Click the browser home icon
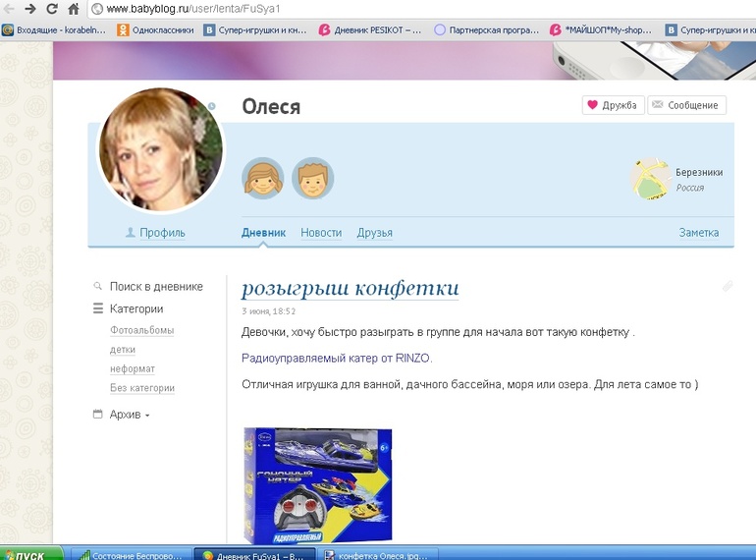Viewport: 756px width, 560px height. pos(73,9)
